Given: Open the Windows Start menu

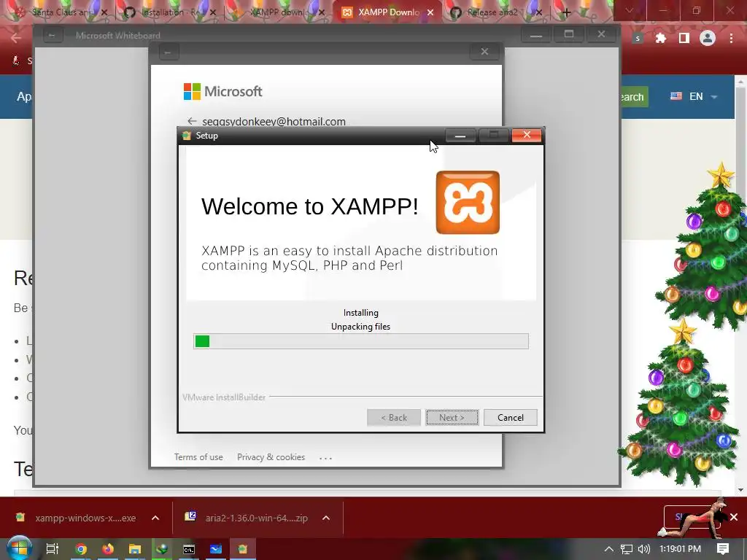Looking at the screenshot, I should 18,548.
